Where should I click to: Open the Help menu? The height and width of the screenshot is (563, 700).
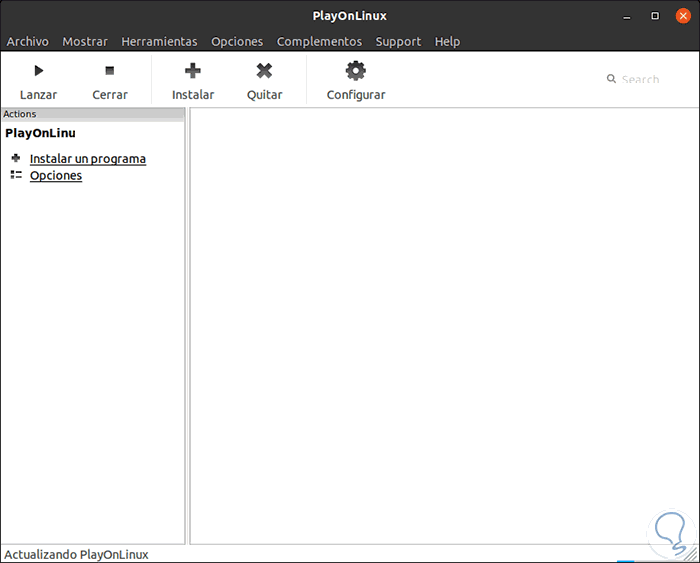447,42
